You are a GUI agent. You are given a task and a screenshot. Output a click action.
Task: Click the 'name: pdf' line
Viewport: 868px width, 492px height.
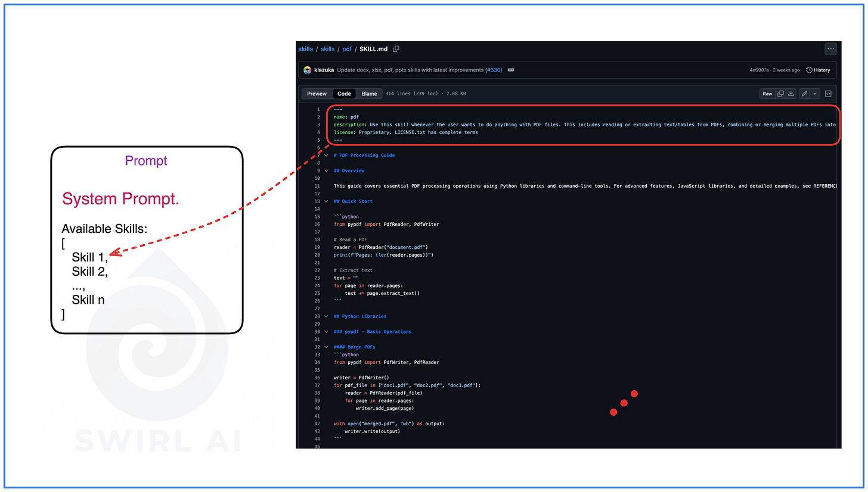[x=346, y=117]
